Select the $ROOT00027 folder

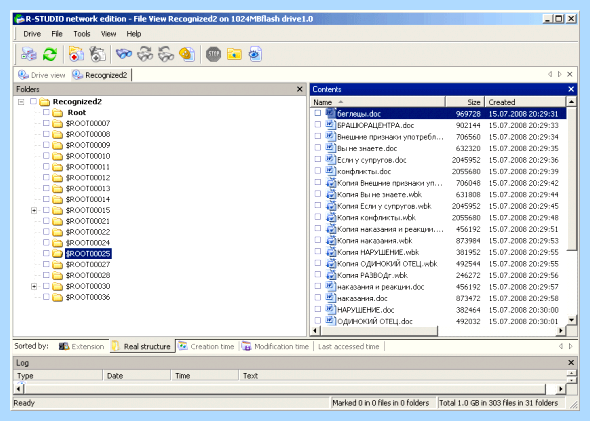point(88,264)
